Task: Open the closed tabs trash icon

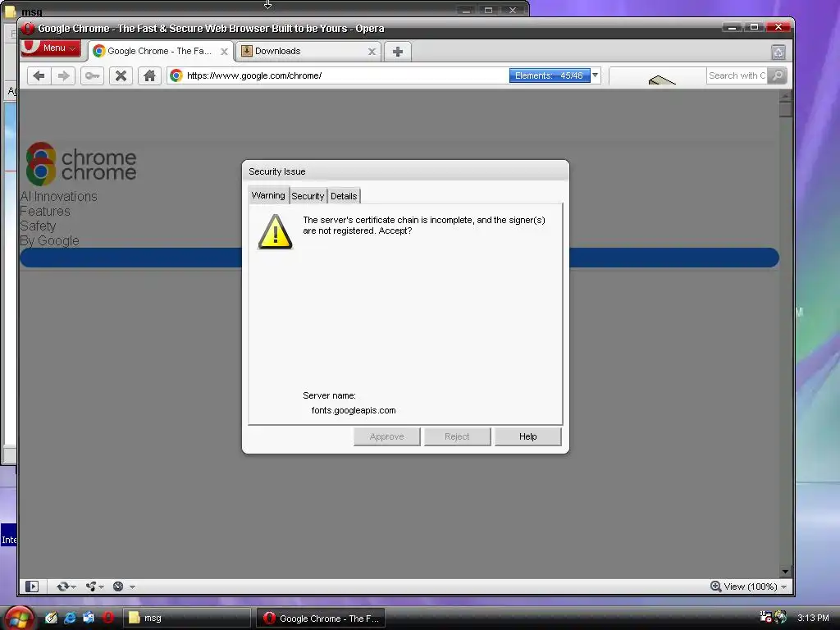Action: pyautogui.click(x=778, y=52)
